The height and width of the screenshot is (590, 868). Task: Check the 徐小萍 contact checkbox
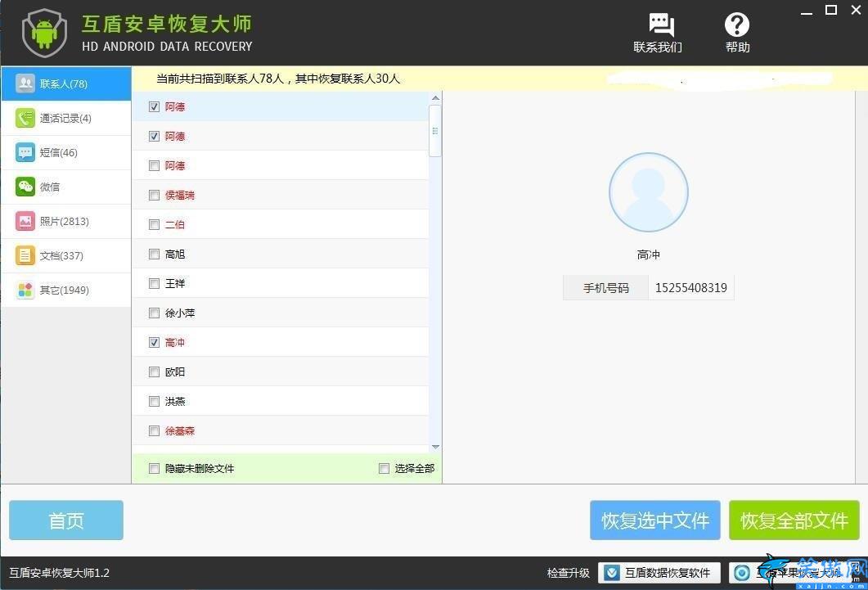(x=154, y=313)
